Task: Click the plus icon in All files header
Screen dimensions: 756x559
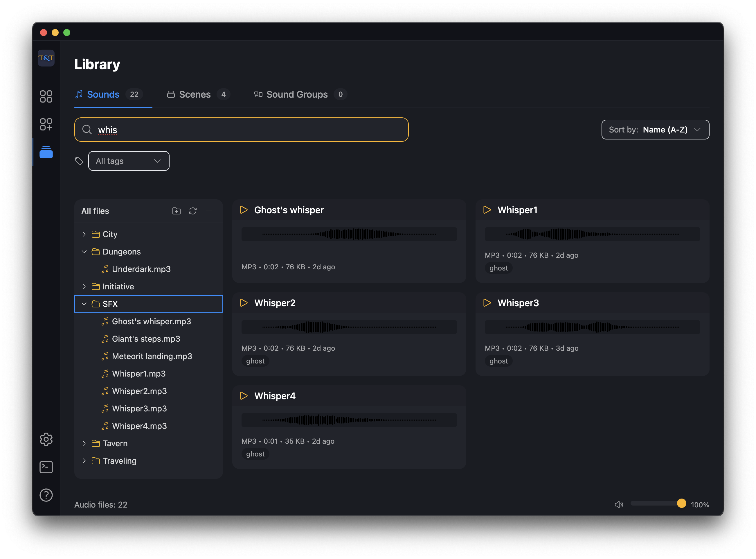Action: click(x=209, y=211)
